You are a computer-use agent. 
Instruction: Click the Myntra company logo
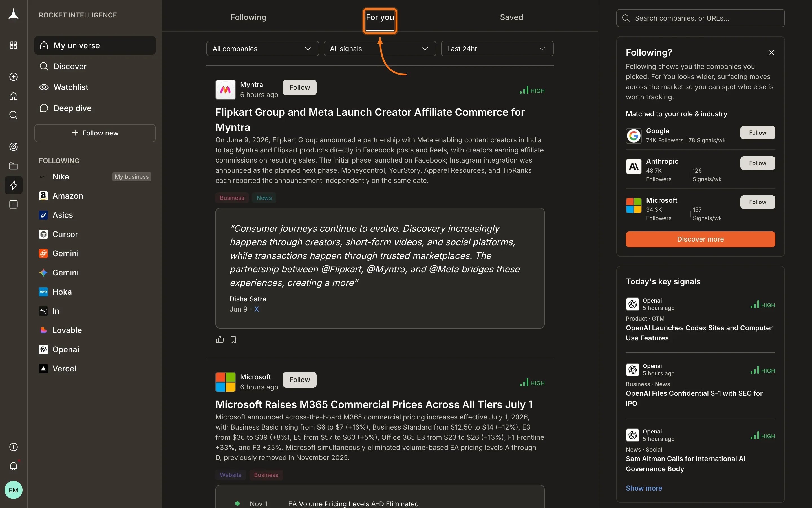(226, 90)
